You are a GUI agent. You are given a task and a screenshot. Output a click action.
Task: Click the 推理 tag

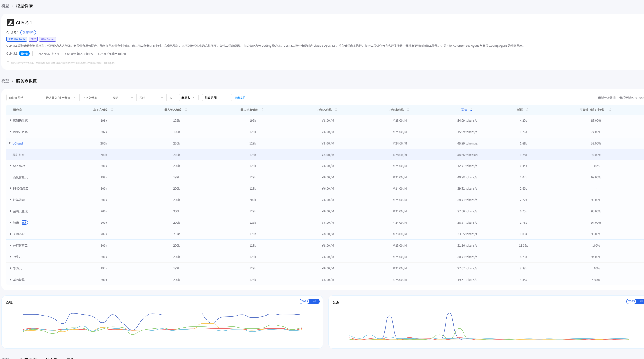tap(33, 39)
